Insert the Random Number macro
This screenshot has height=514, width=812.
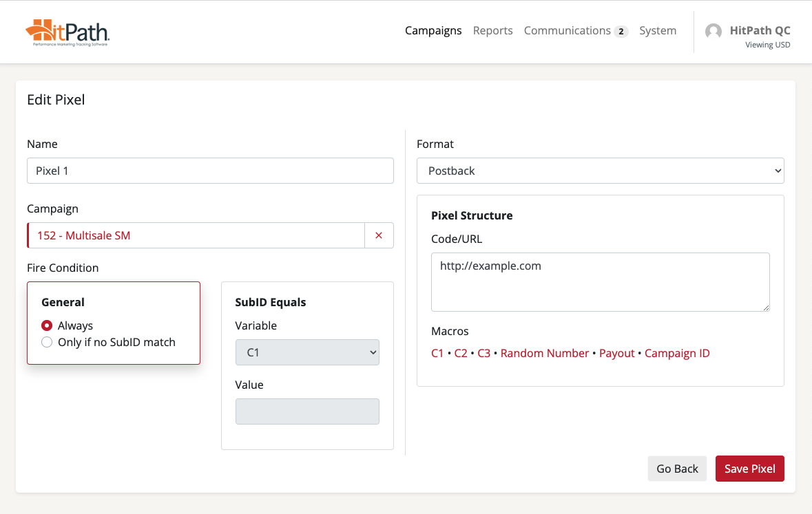pos(544,353)
